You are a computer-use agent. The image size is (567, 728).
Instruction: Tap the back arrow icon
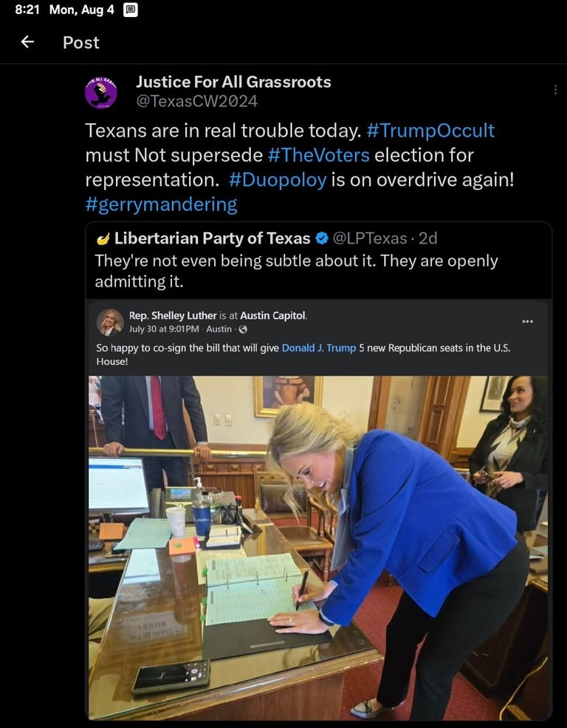27,42
